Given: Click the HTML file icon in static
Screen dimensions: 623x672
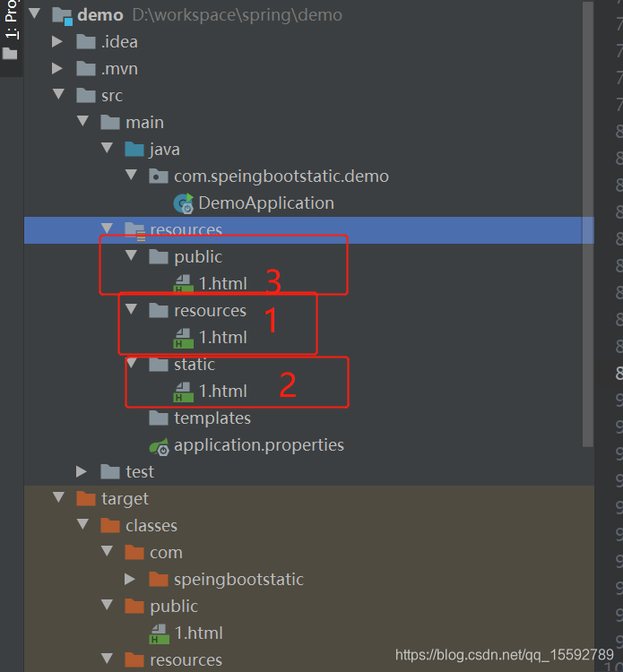Looking at the screenshot, I should tap(183, 392).
